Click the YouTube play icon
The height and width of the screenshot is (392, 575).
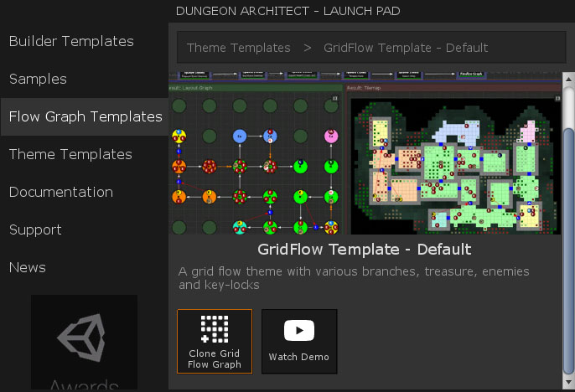tap(299, 330)
